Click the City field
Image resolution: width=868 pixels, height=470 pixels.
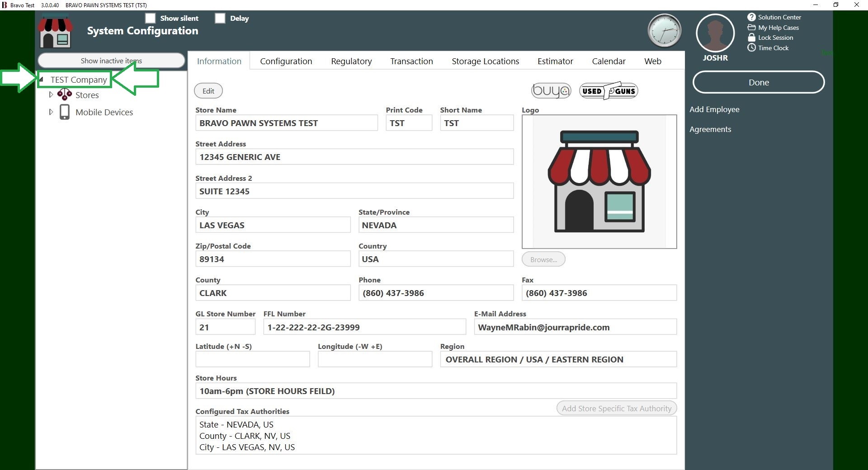point(273,225)
